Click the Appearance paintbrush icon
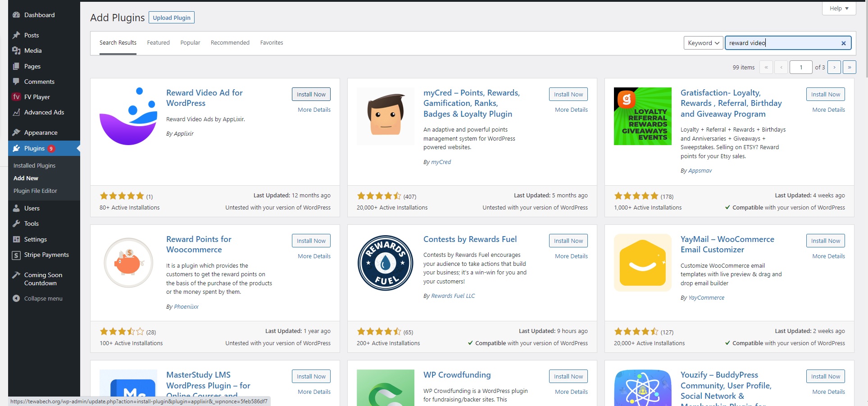Image resolution: width=868 pixels, height=406 pixels. click(16, 132)
